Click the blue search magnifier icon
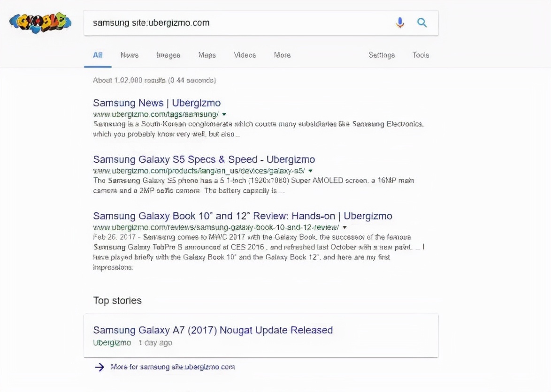This screenshot has height=392, width=551. (422, 23)
